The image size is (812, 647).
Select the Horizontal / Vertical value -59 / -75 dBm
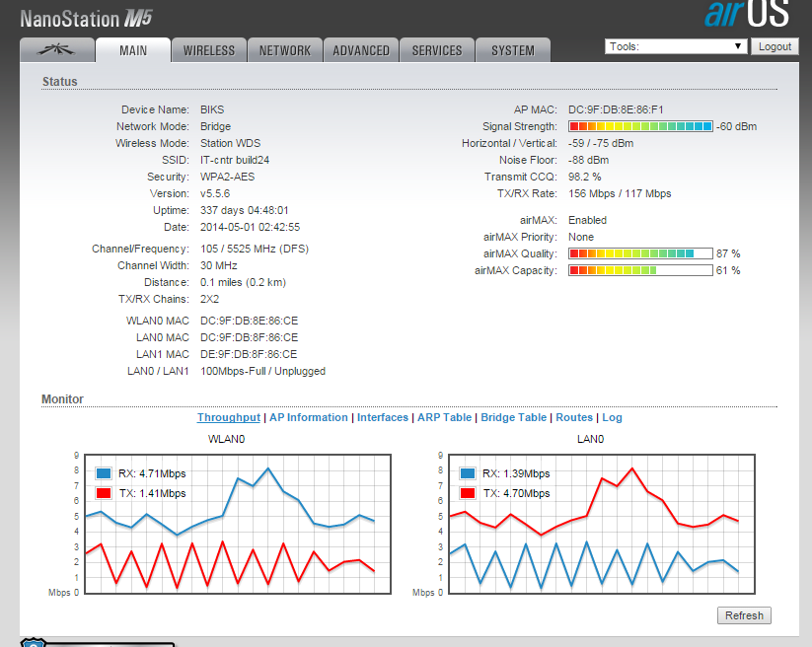(x=601, y=143)
